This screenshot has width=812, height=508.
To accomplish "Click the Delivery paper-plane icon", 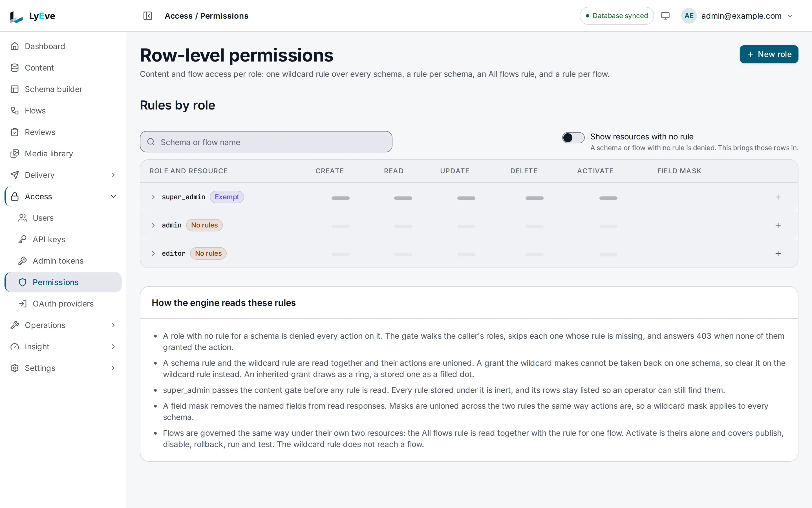I will [x=15, y=175].
